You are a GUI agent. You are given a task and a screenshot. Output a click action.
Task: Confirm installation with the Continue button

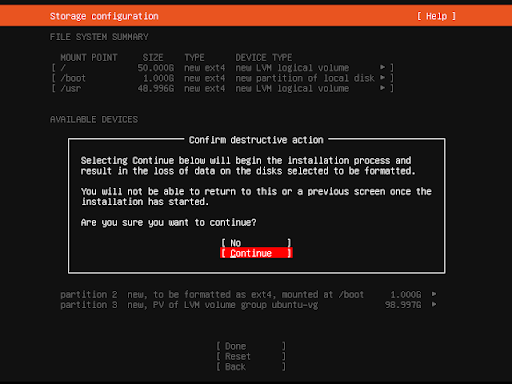(256, 253)
